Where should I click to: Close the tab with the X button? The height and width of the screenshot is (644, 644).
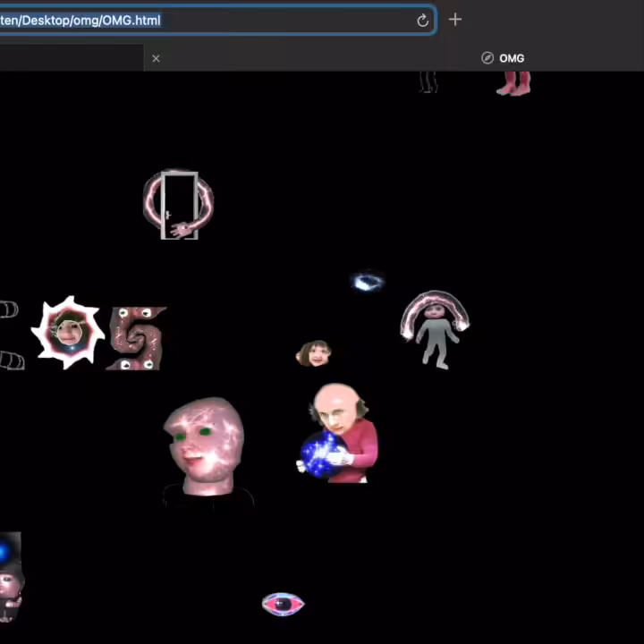click(156, 59)
